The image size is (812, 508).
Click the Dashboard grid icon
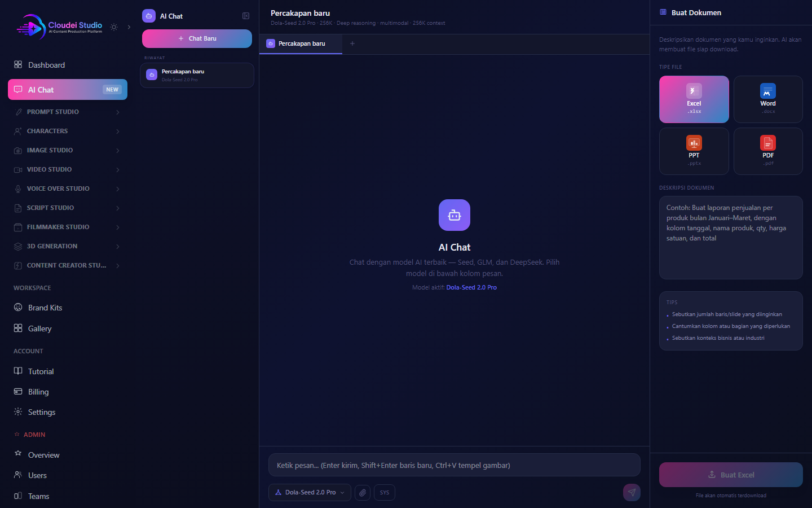(18, 64)
